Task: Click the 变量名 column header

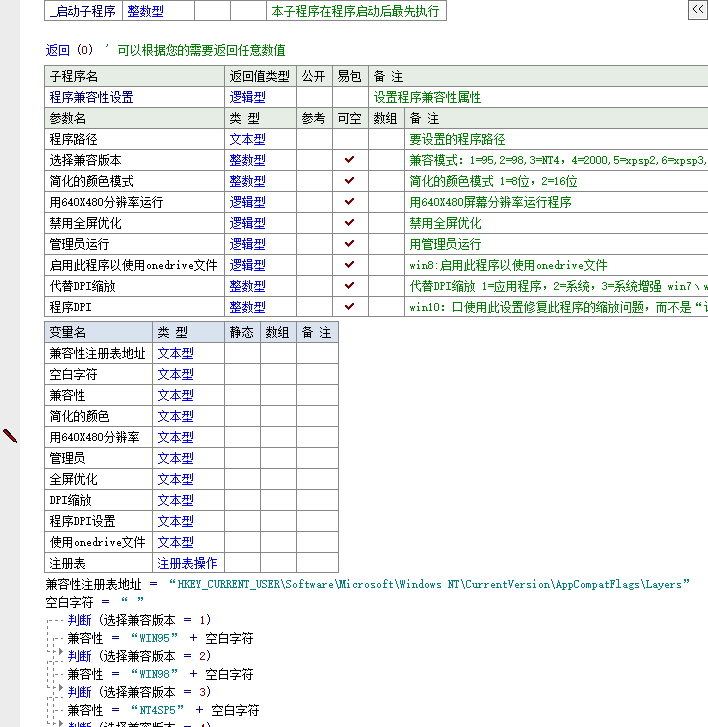Action: [99, 332]
